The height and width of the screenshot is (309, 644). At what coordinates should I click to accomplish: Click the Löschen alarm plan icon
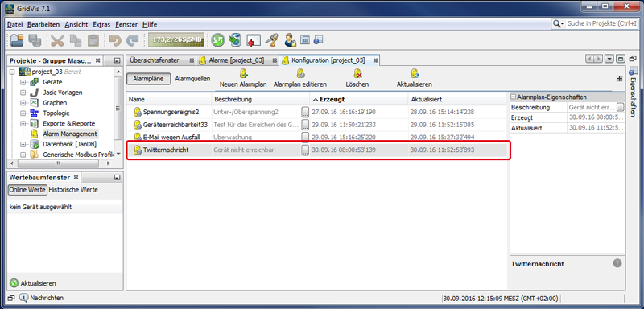pos(357,74)
